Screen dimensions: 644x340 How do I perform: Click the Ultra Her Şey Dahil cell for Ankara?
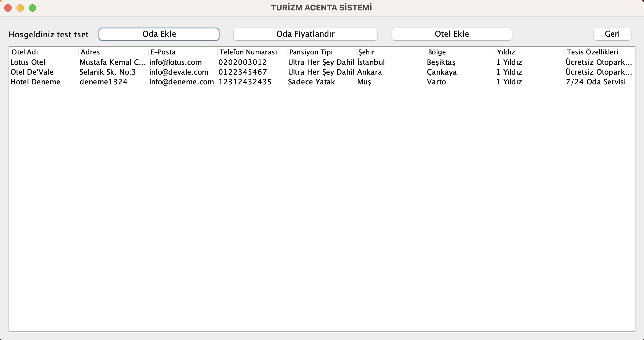coord(320,72)
